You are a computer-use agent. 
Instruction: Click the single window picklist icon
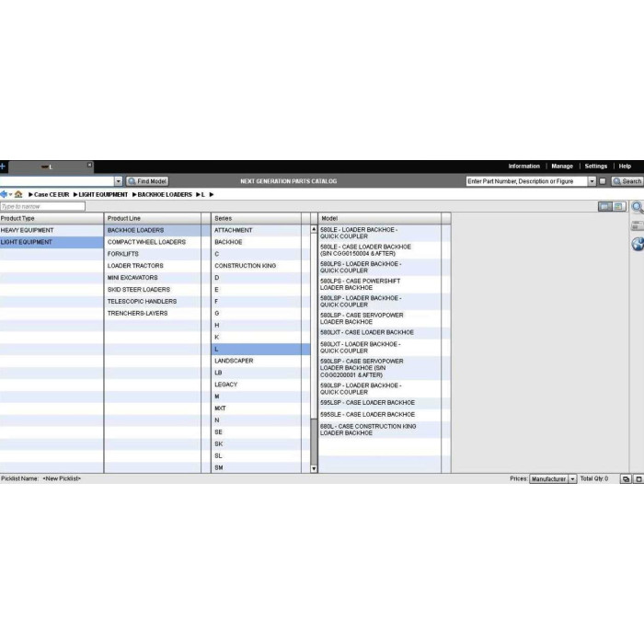click(638, 479)
